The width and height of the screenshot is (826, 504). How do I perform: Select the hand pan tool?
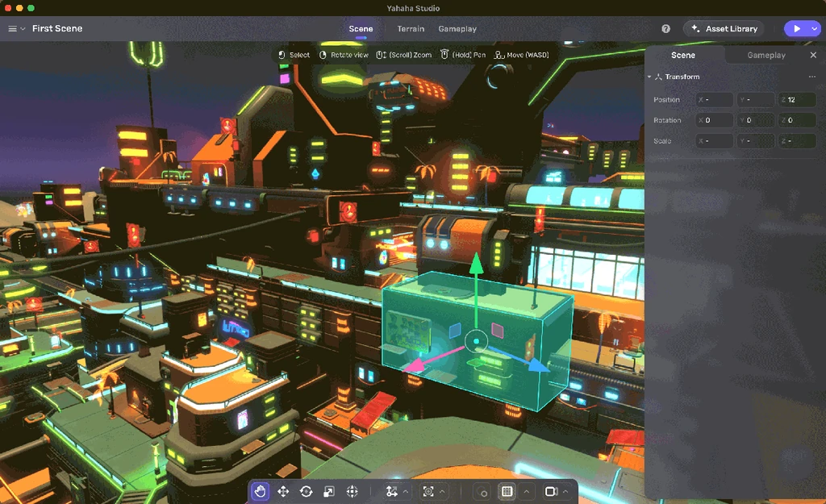(260, 491)
